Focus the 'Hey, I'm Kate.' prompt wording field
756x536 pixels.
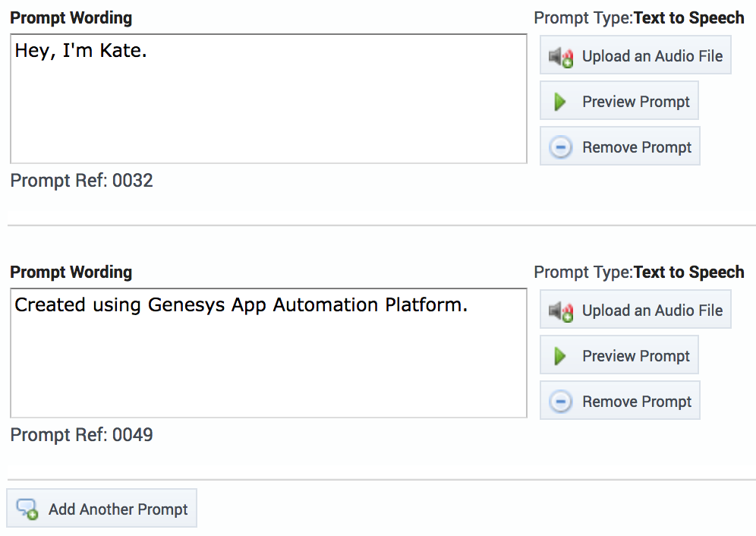pyautogui.click(x=269, y=99)
